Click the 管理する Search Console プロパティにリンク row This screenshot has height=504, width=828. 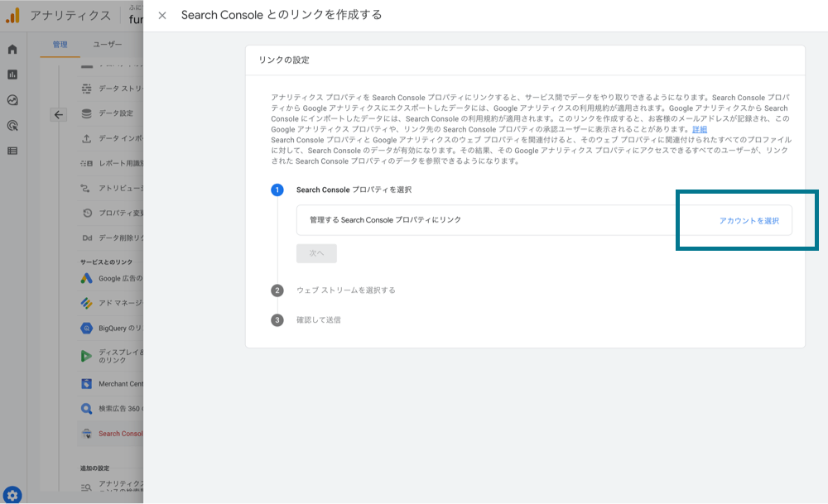(544, 220)
